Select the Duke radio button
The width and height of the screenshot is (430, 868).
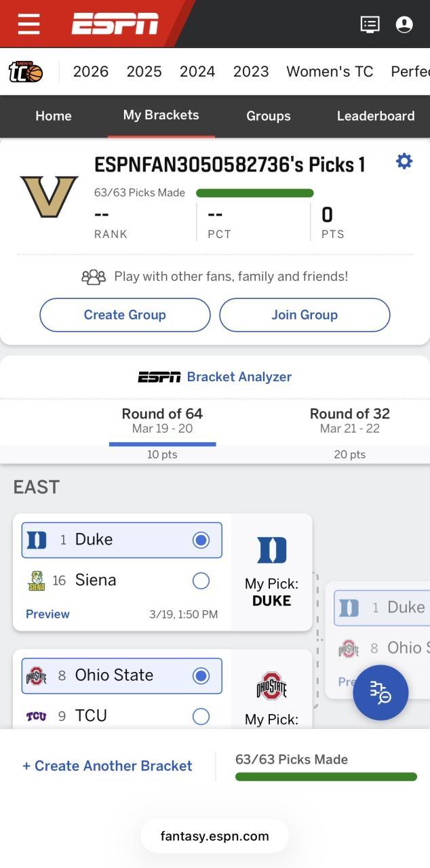point(201,540)
